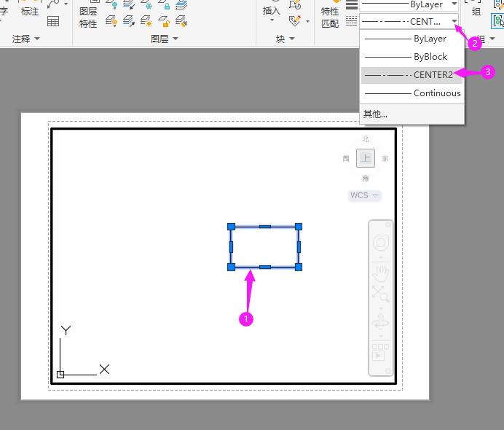
Task: Select the Continuous linetype
Action: pos(412,93)
